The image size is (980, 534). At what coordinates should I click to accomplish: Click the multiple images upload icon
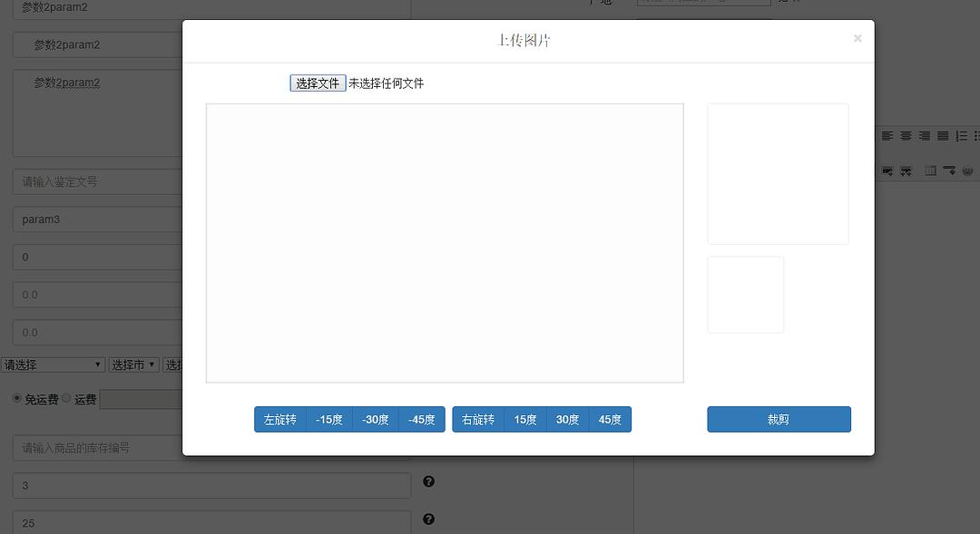906,170
